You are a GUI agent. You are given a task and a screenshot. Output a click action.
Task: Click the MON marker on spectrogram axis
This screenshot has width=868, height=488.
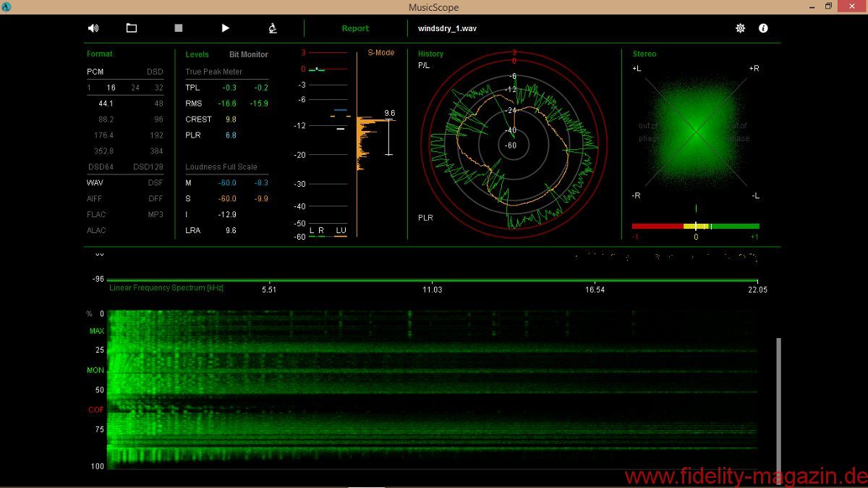pyautogui.click(x=95, y=370)
